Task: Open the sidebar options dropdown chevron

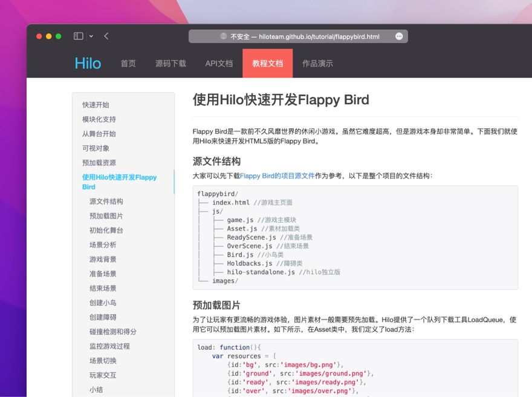Action: [91, 36]
